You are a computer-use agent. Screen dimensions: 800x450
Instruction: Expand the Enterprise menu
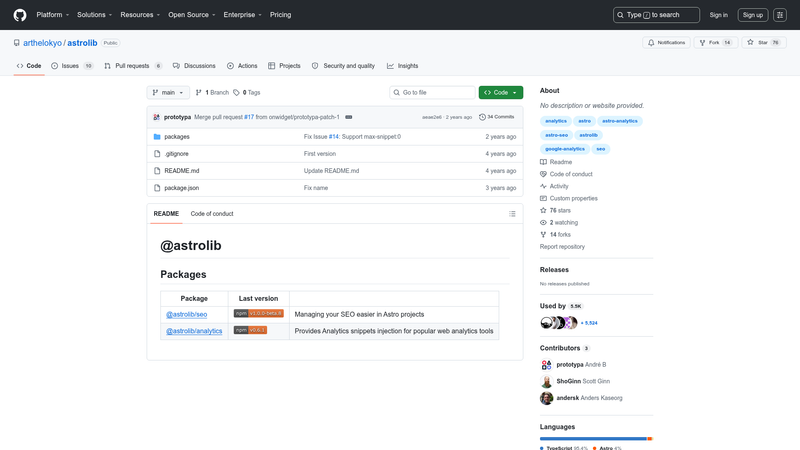242,15
